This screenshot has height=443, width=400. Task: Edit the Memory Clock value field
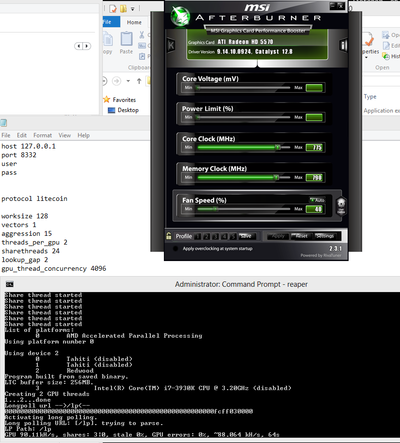click(x=314, y=177)
